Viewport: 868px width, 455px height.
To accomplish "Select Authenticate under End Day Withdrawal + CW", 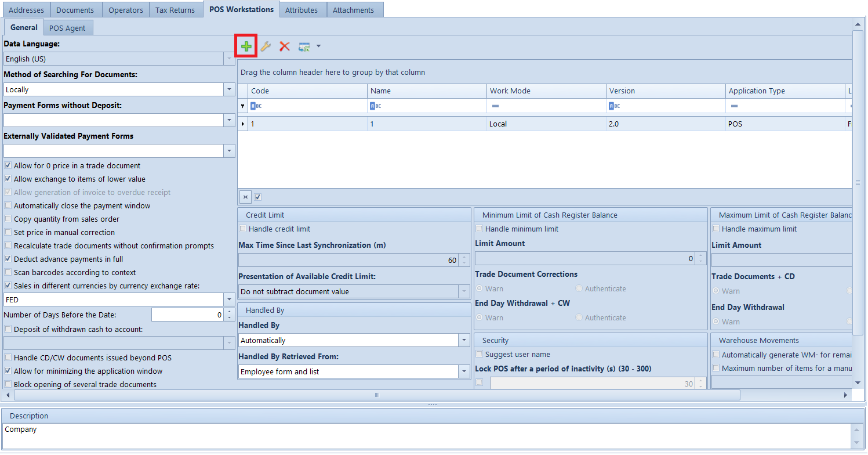I will point(579,318).
